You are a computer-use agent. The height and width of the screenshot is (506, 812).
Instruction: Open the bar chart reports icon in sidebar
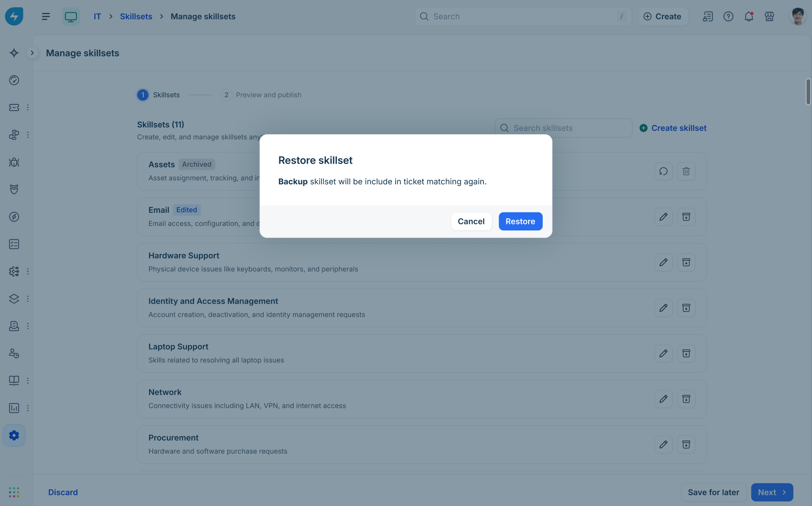pos(14,408)
